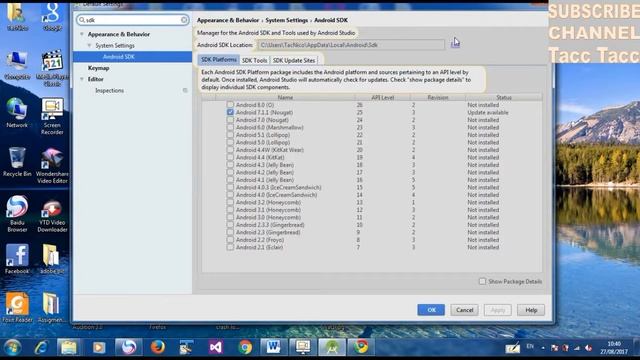Image resolution: width=640 pixels, height=360 pixels.
Task: Open media player icon in taskbar
Action: pyautogui.click(x=98, y=347)
